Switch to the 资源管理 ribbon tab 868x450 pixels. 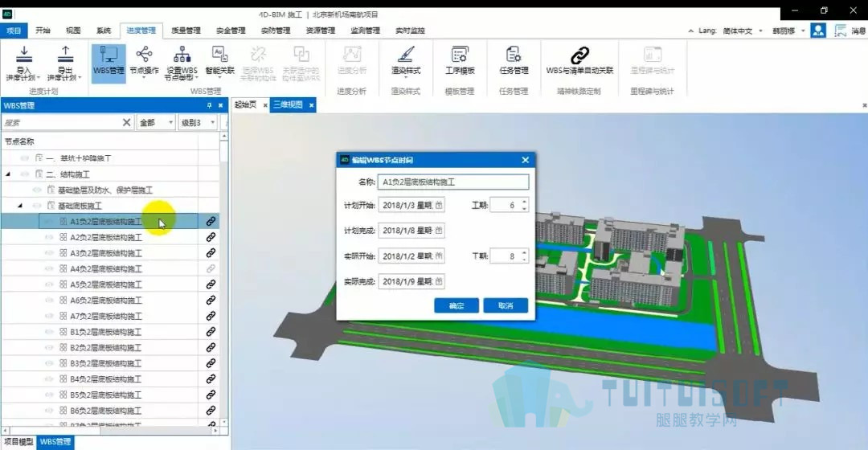tap(321, 31)
